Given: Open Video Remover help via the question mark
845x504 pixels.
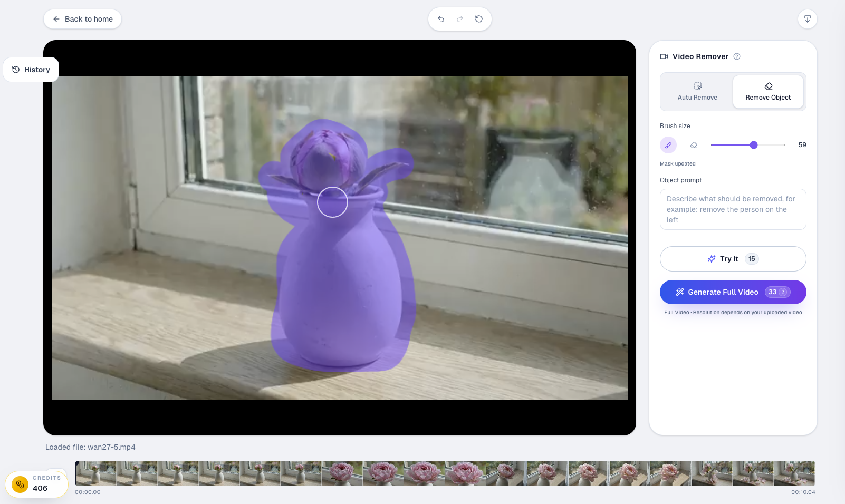Looking at the screenshot, I should tap(737, 56).
